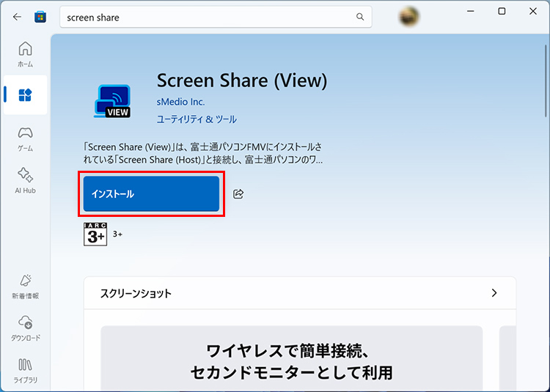Click the Microsoft Store logo icon
Image resolution: width=550 pixels, height=392 pixels.
[x=40, y=17]
